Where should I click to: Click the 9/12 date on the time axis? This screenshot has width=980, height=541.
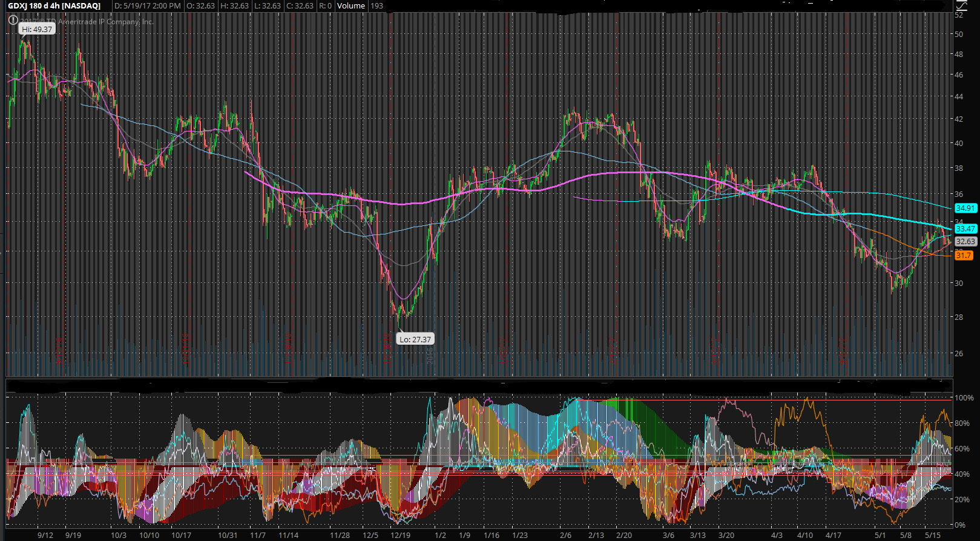click(45, 536)
